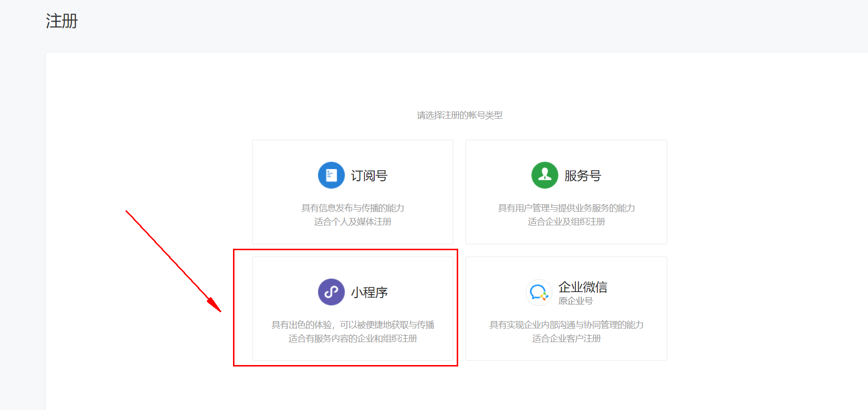Click the 企业微信 chat bubble icon
Screen dimensions: 868x410
click(539, 293)
